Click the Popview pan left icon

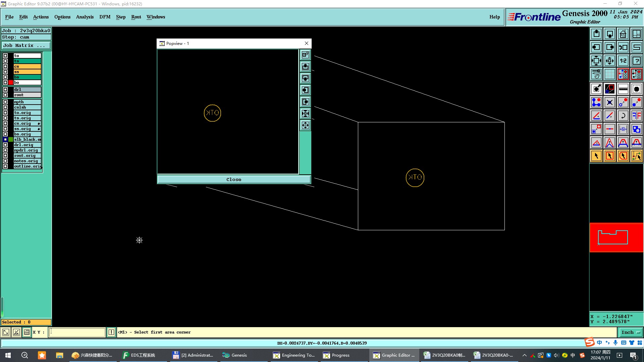(305, 90)
